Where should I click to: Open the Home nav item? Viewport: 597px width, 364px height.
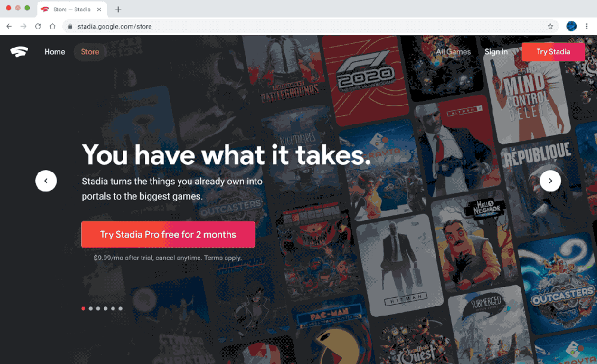tap(55, 52)
